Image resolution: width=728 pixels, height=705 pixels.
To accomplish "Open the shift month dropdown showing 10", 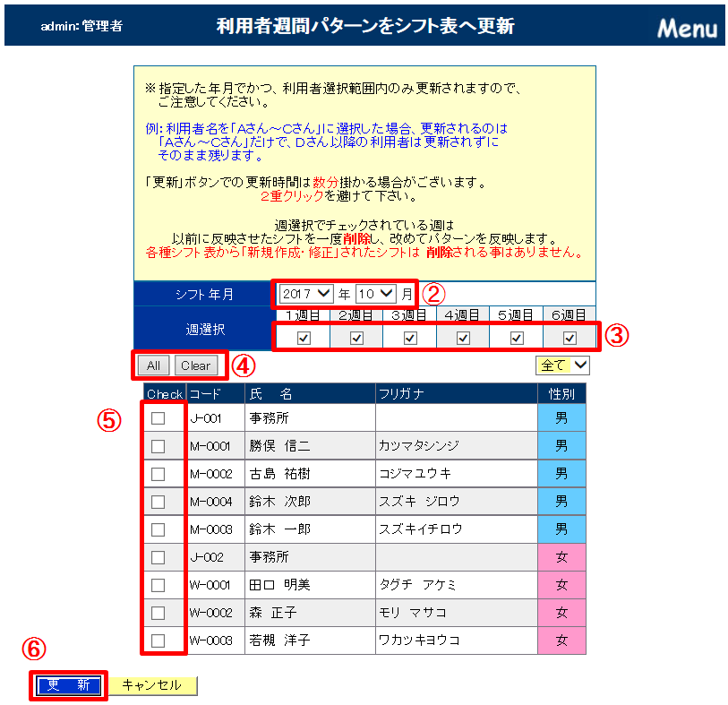I will click(375, 293).
